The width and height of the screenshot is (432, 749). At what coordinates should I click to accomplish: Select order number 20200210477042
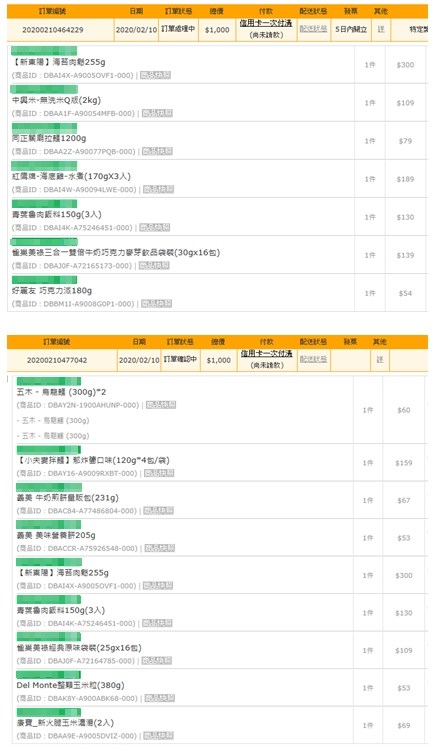click(57, 360)
